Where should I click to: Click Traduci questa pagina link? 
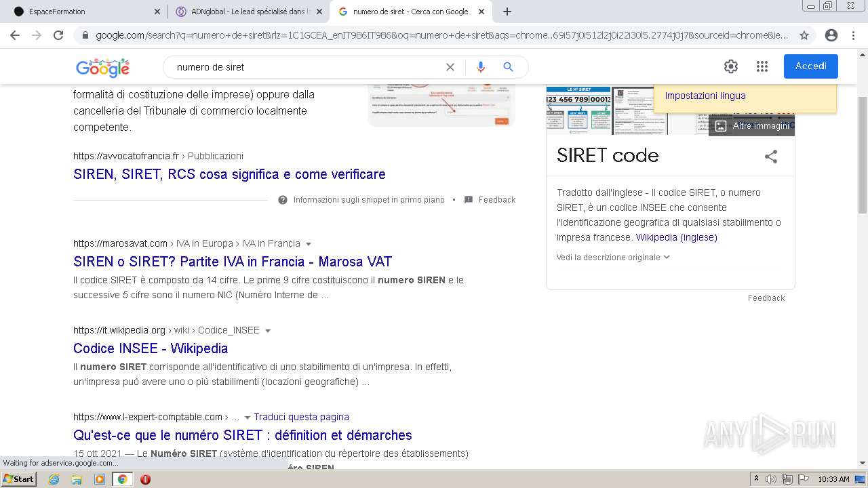[x=301, y=417]
